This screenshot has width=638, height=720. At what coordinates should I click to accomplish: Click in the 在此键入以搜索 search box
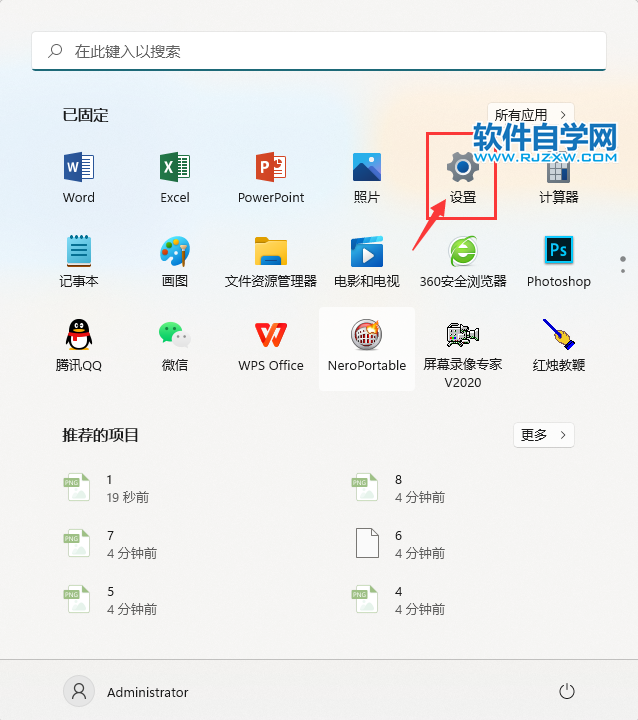tap(319, 51)
